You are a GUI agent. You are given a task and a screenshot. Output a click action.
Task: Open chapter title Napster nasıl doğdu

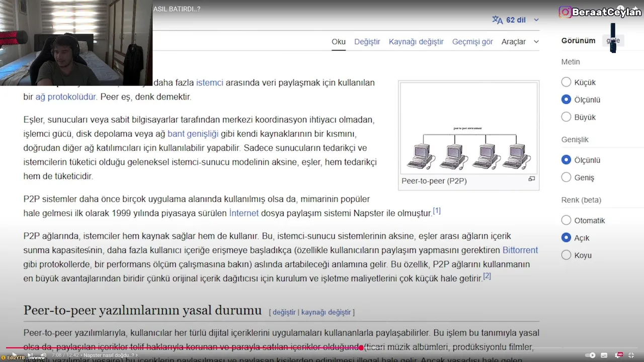111,355
